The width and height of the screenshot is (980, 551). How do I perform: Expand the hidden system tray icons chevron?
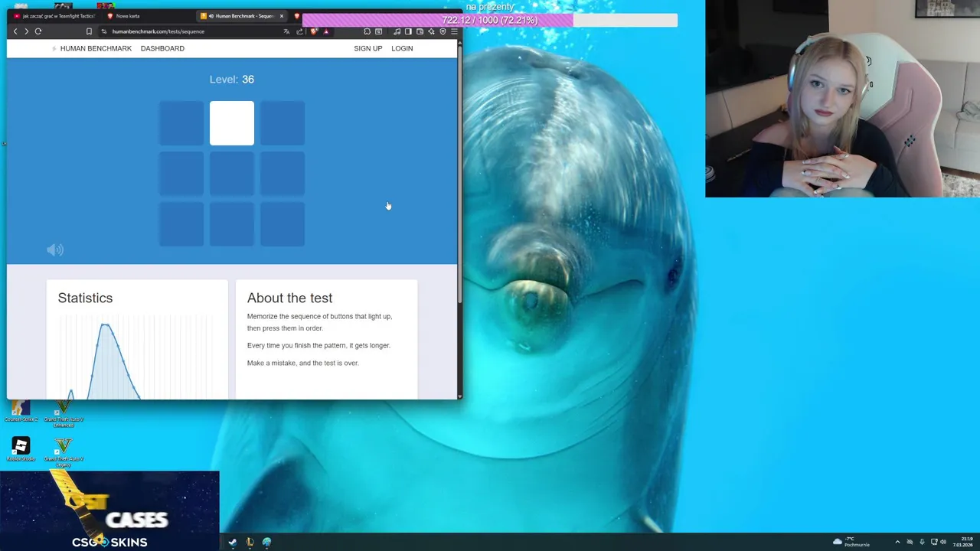(897, 542)
